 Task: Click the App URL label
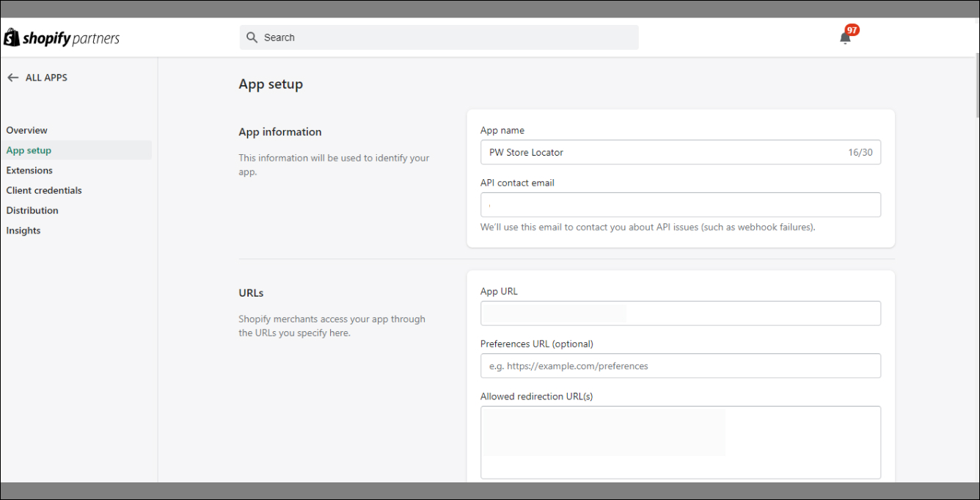tap(499, 291)
